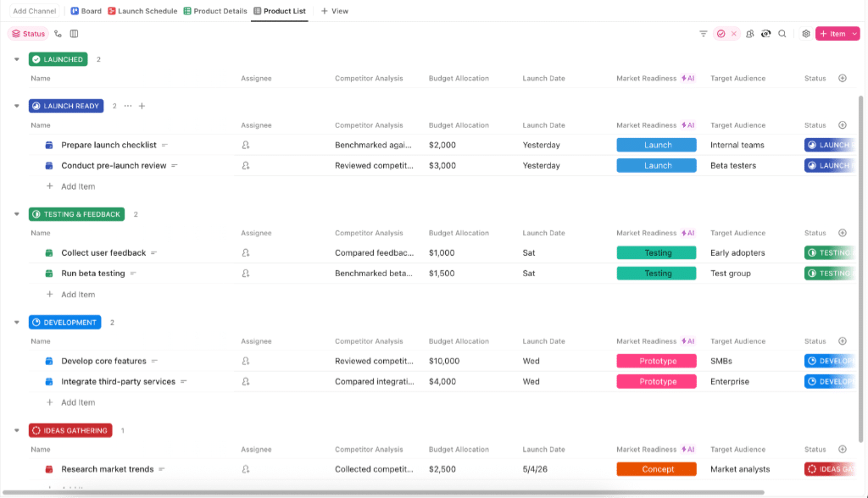Click the Prototype label for Develop core features
This screenshot has height=498, width=868.
(657, 361)
